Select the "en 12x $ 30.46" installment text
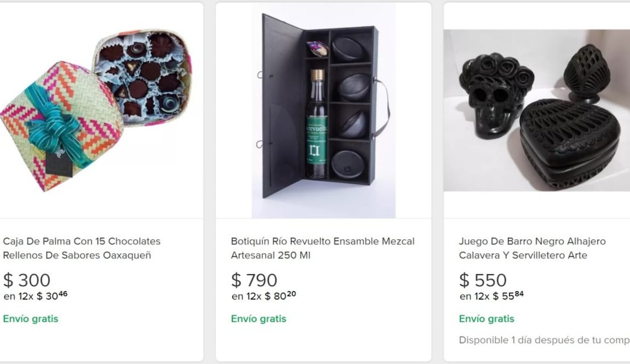630x364 pixels. [x=36, y=296]
